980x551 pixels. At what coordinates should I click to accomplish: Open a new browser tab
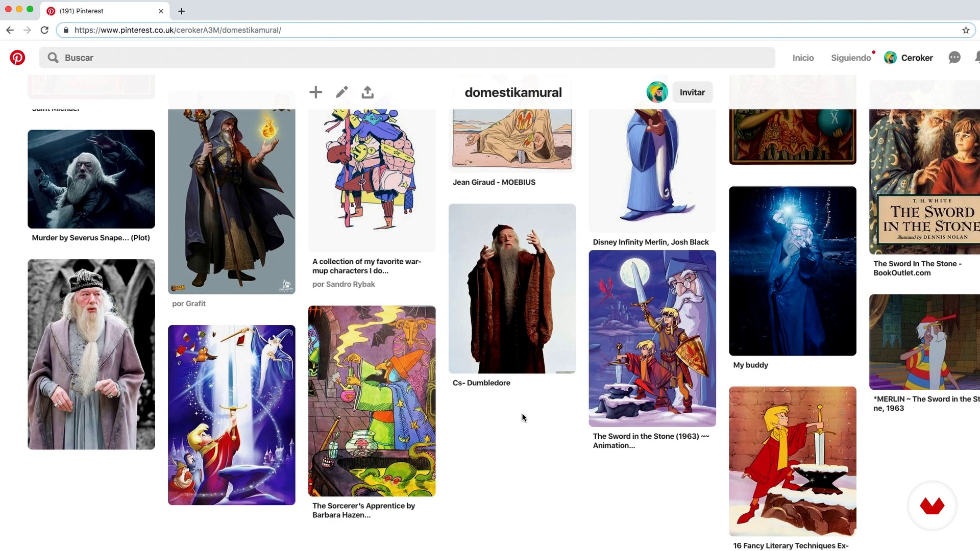pyautogui.click(x=181, y=11)
